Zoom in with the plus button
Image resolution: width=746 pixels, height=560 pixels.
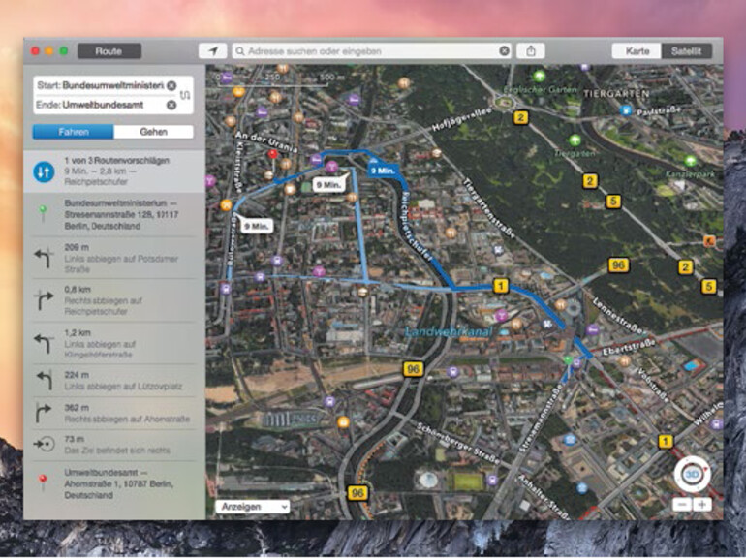tap(702, 505)
